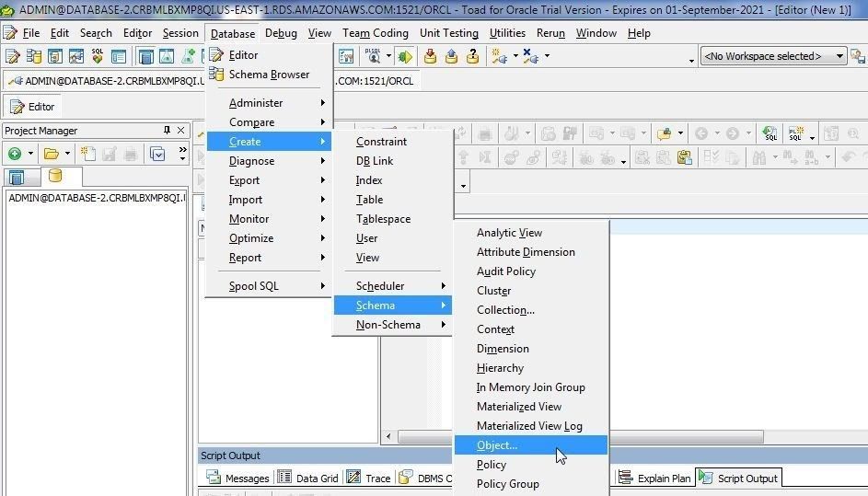Switch to the Explain Plan tab
Viewport: 868px width, 496px height.
[654, 478]
